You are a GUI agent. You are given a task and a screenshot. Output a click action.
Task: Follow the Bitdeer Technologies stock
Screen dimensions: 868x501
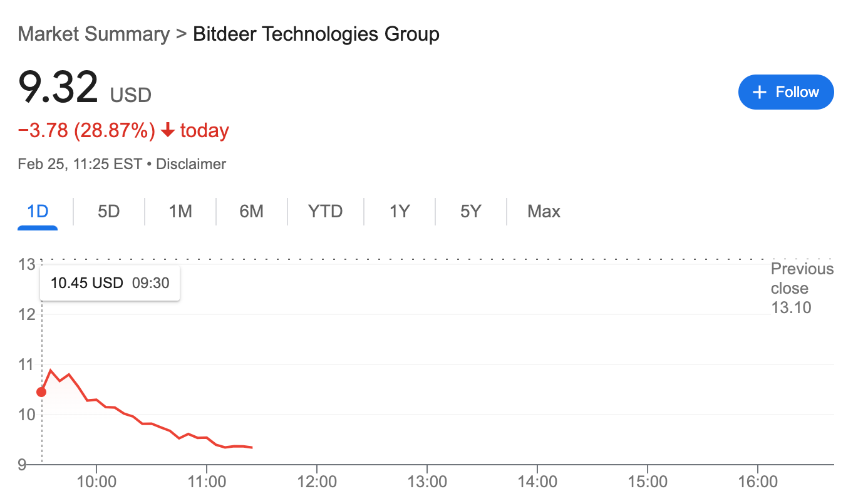pyautogui.click(x=786, y=92)
